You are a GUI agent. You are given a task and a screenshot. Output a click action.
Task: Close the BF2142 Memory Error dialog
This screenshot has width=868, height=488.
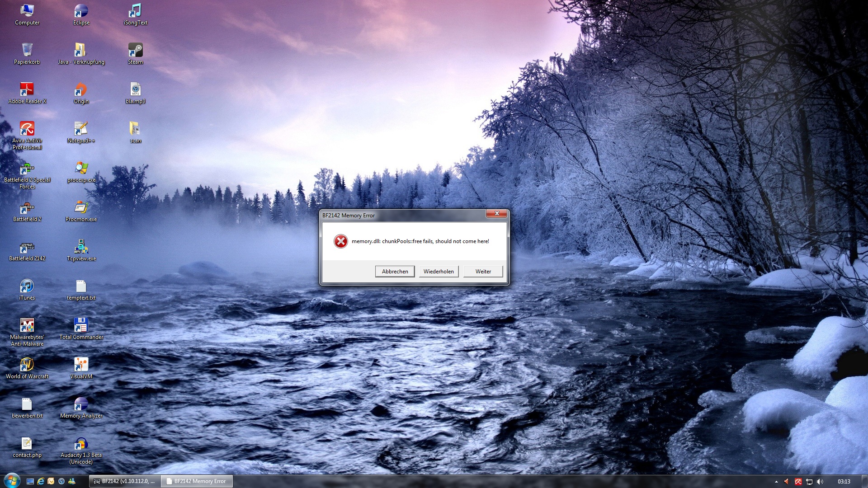point(496,214)
